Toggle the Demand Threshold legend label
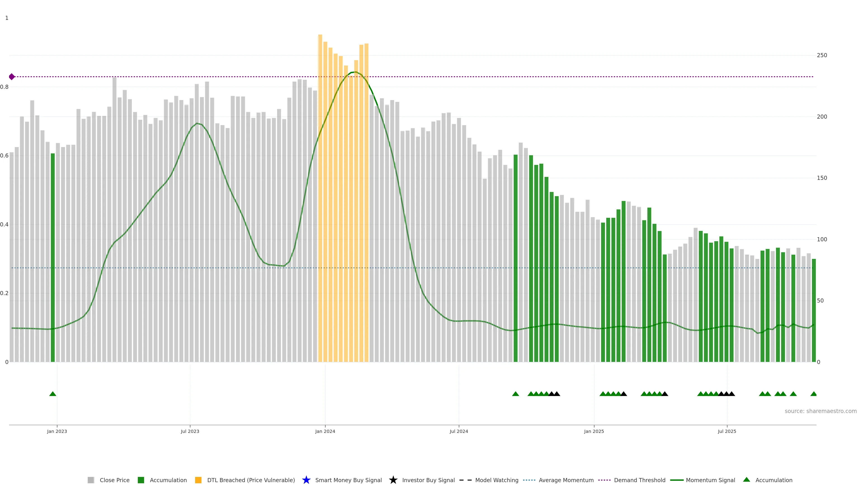This screenshot has height=488, width=868. [639, 480]
